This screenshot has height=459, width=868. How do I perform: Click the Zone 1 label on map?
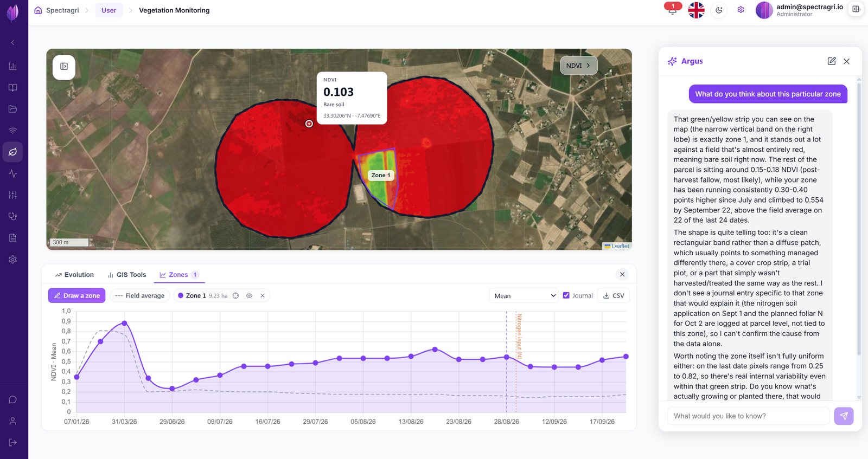tap(381, 176)
